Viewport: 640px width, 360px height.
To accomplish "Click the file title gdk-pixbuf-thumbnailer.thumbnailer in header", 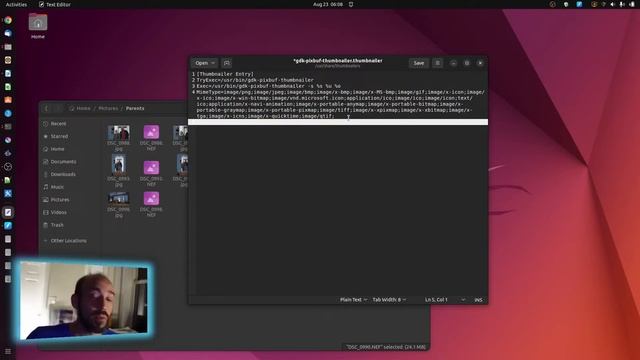I will [338, 60].
